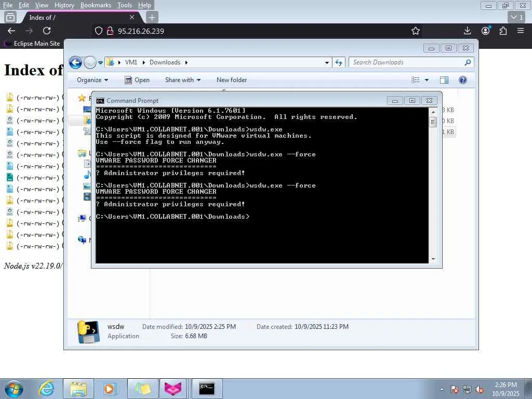
Task: Open Windows Media Player from the taskbar
Action: tap(110, 389)
